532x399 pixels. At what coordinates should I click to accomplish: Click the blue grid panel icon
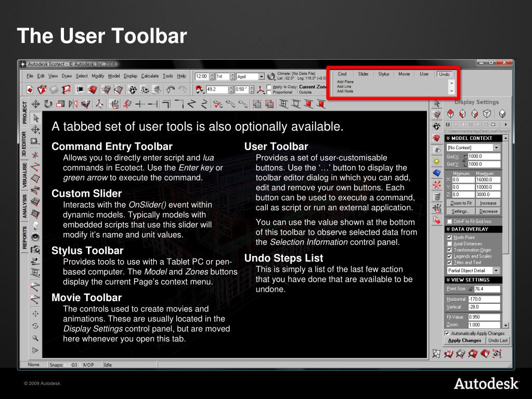437,173
